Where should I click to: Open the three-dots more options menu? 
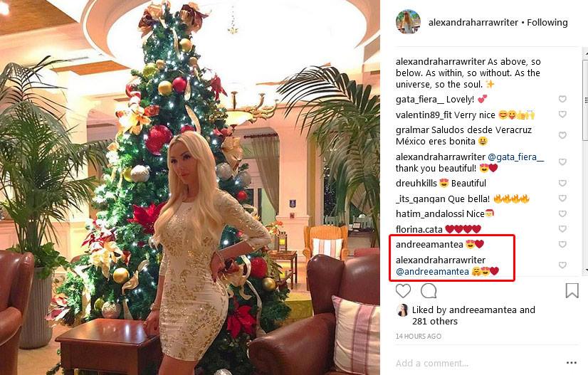(x=572, y=363)
